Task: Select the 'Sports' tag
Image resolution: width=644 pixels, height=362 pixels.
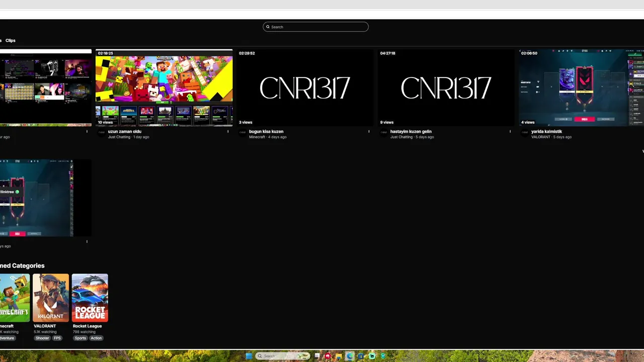Action: pyautogui.click(x=80, y=338)
